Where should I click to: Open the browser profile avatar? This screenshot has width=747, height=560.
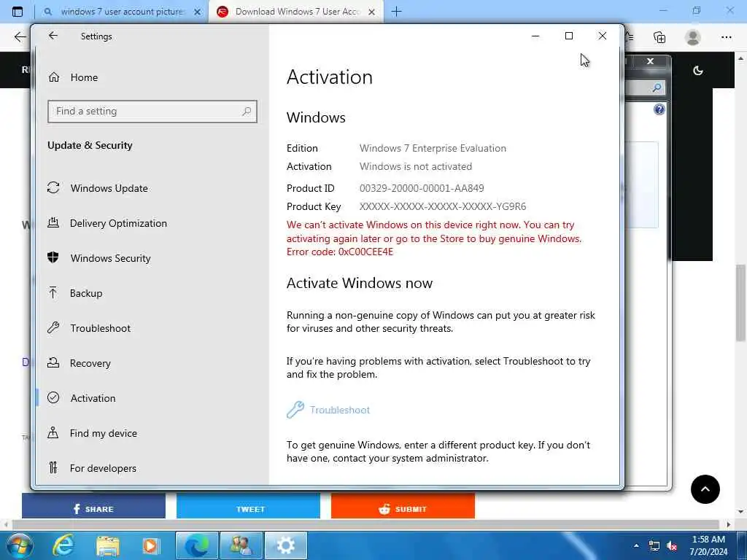point(693,37)
